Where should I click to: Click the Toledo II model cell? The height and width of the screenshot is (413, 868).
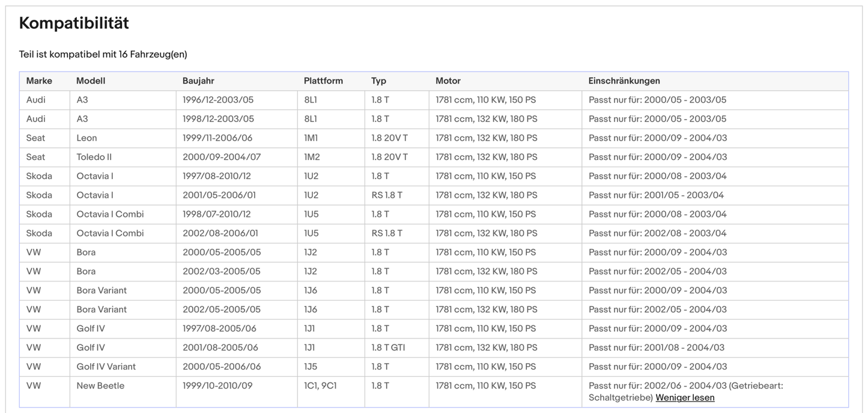(94, 157)
